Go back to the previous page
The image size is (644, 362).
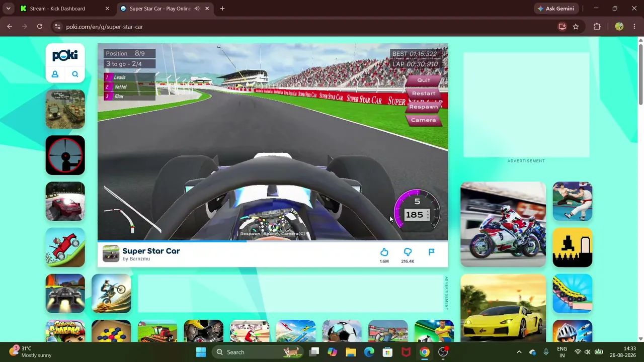point(10,27)
